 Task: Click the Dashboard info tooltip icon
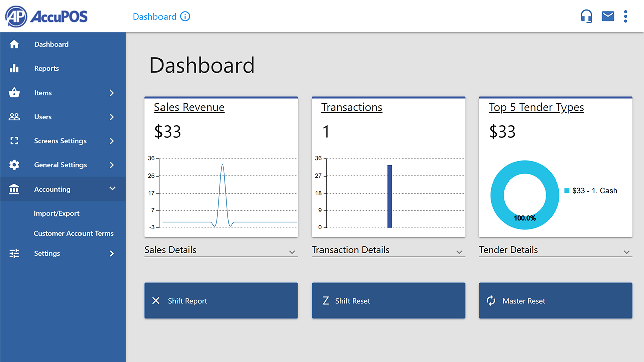tap(186, 17)
